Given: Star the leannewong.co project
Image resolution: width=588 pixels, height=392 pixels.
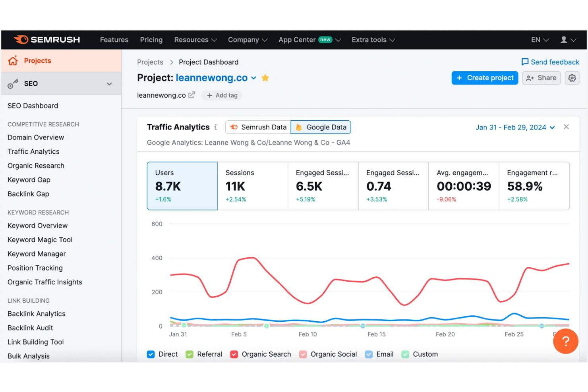Looking at the screenshot, I should (x=265, y=78).
